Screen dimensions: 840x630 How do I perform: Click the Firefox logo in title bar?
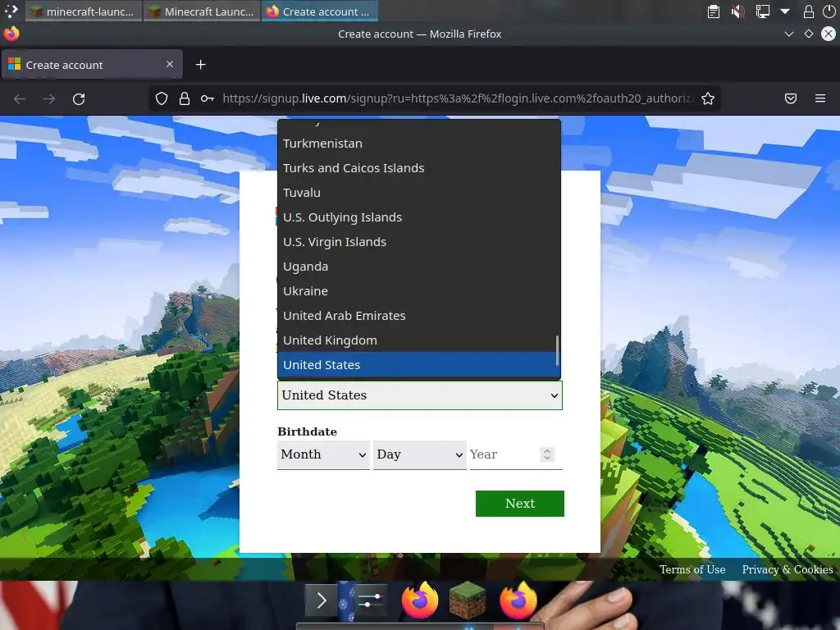11,34
